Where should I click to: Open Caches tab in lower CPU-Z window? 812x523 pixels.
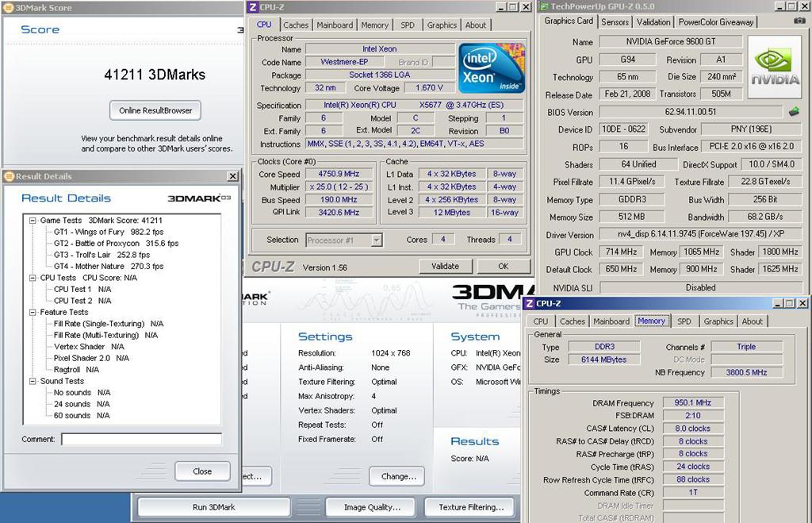click(573, 321)
